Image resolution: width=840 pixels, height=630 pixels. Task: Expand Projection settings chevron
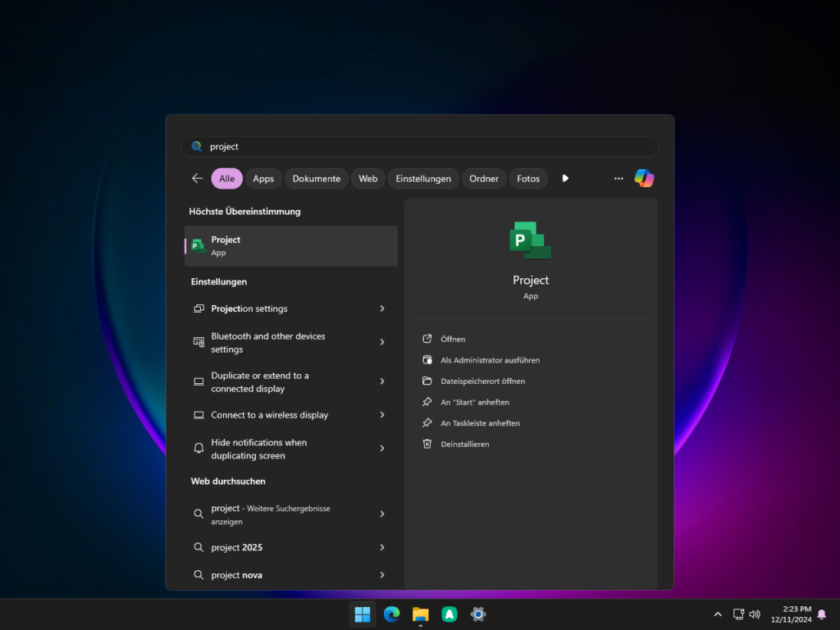(382, 308)
